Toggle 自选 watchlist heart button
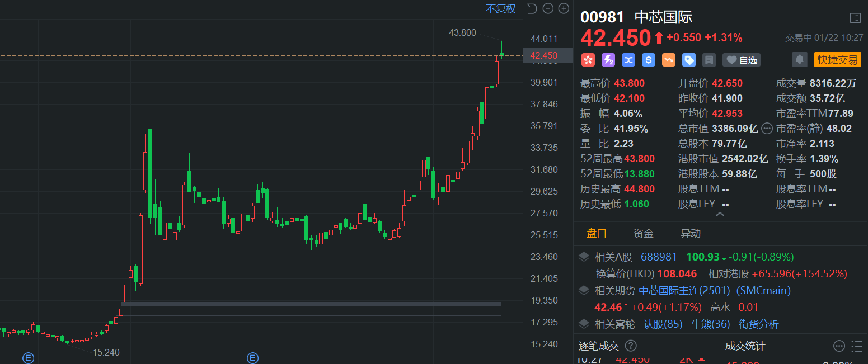This screenshot has height=364, width=868. tap(741, 60)
